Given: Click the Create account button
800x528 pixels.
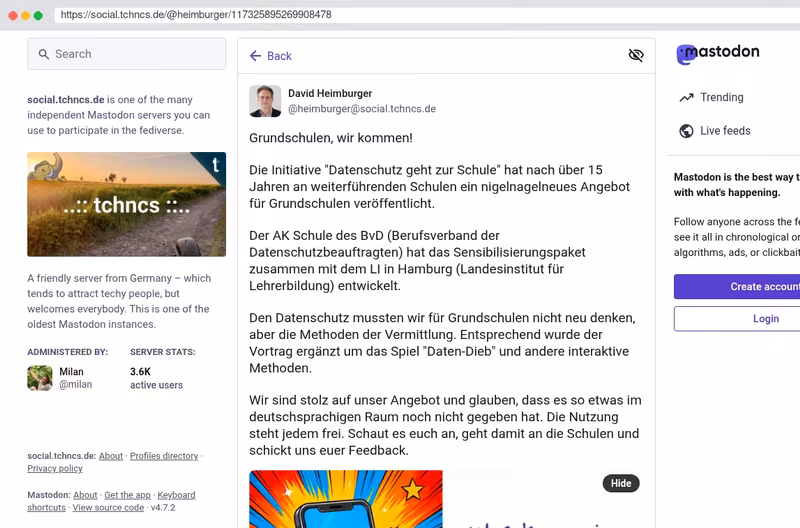Looking at the screenshot, I should (737, 287).
